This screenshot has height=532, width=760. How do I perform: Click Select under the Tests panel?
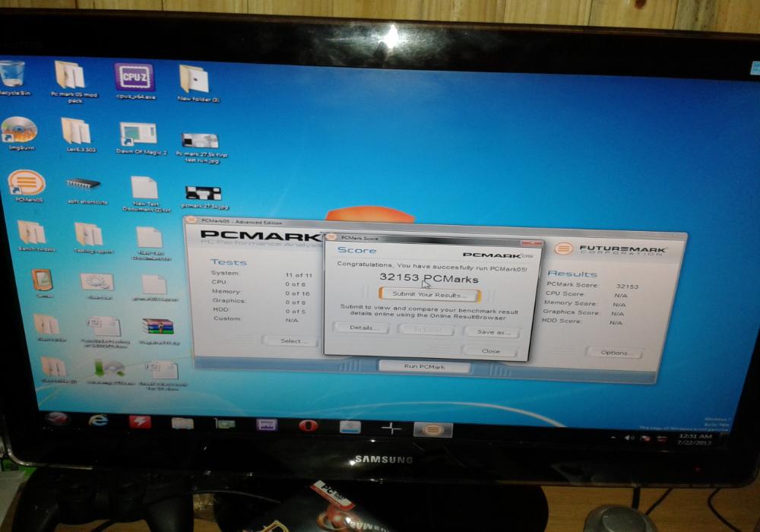click(291, 340)
